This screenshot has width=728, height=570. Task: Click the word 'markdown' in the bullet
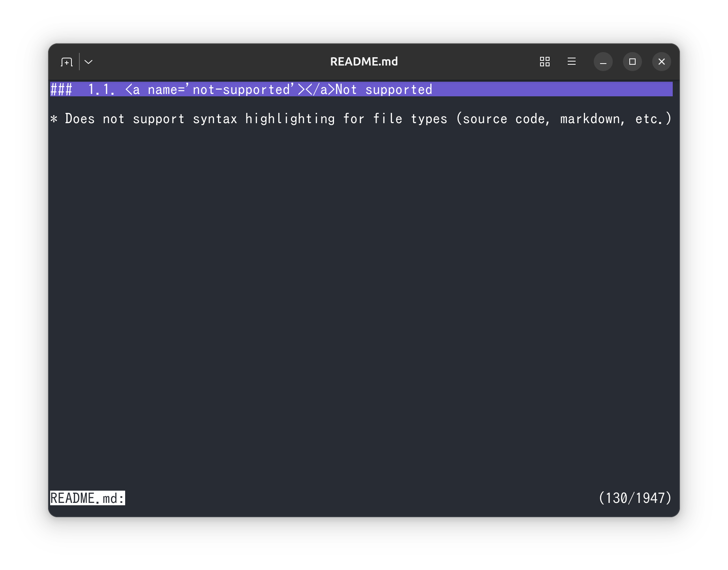(x=590, y=119)
